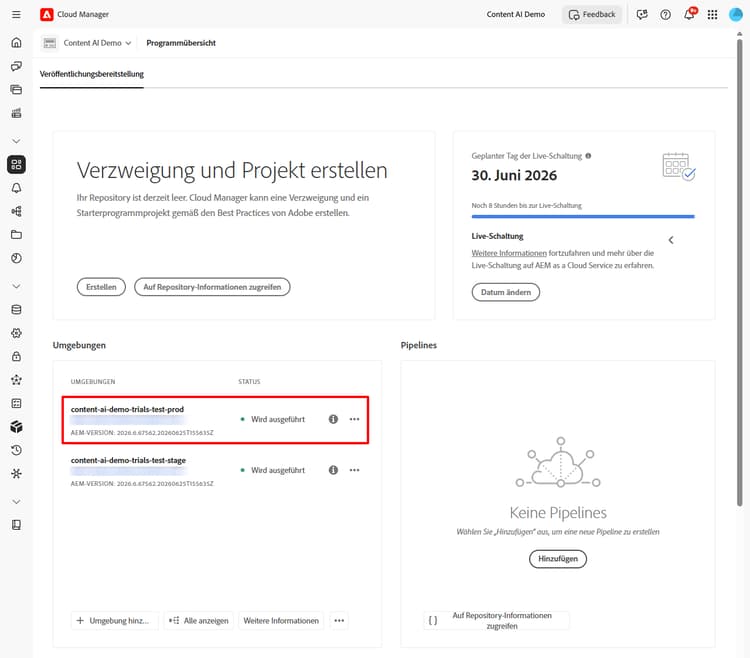The width and height of the screenshot is (750, 658).
Task: Collapse the third sidebar section chevron
Action: click(x=16, y=502)
